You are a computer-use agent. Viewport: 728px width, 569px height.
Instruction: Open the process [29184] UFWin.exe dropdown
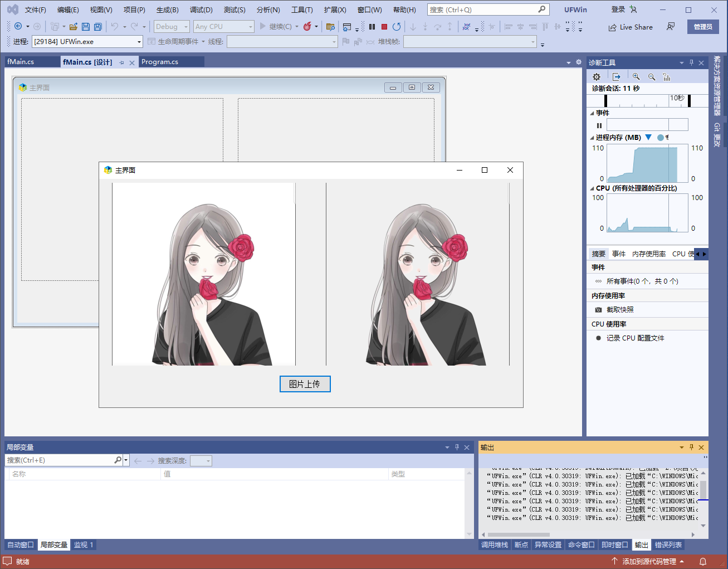(x=87, y=42)
